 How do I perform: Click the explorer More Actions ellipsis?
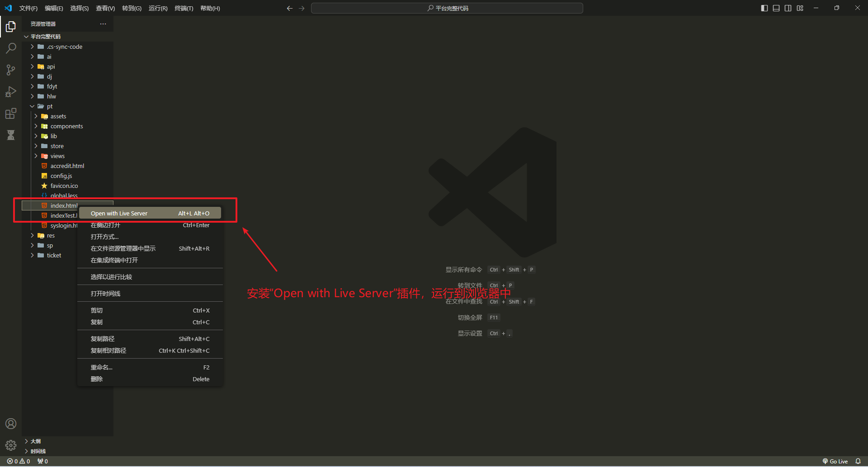click(x=103, y=24)
